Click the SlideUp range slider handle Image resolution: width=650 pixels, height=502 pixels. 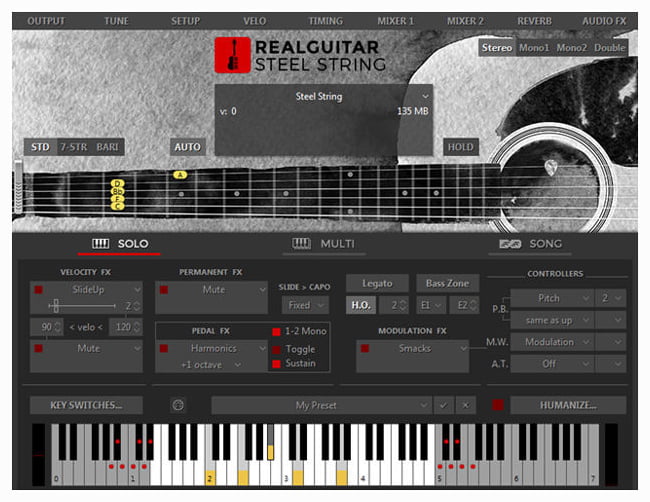click(x=56, y=306)
